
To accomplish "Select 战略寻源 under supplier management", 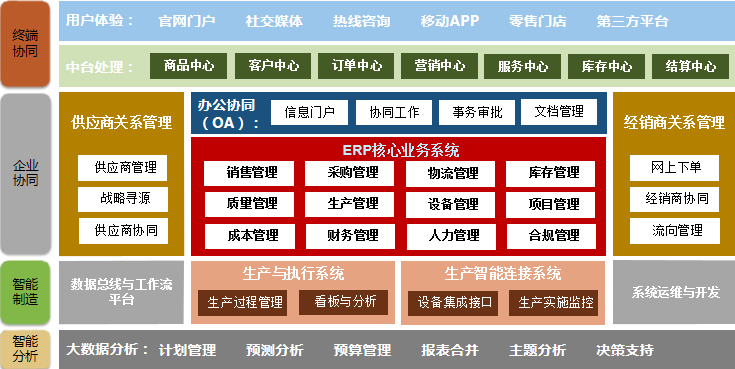I will point(123,199).
